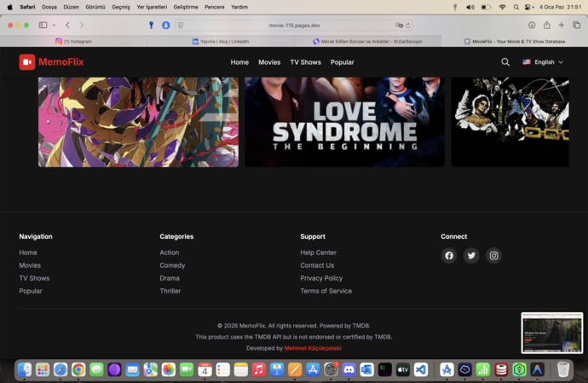Open System Settings from the Dock
This screenshot has width=588, height=383.
click(x=331, y=370)
